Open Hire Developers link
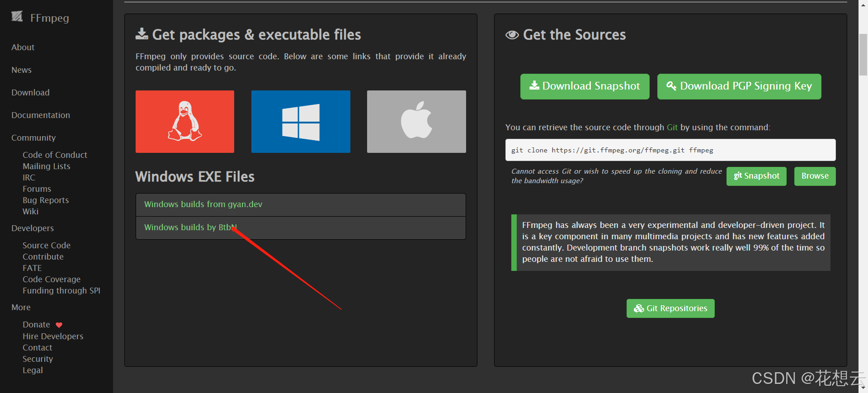868x393 pixels. (x=53, y=336)
